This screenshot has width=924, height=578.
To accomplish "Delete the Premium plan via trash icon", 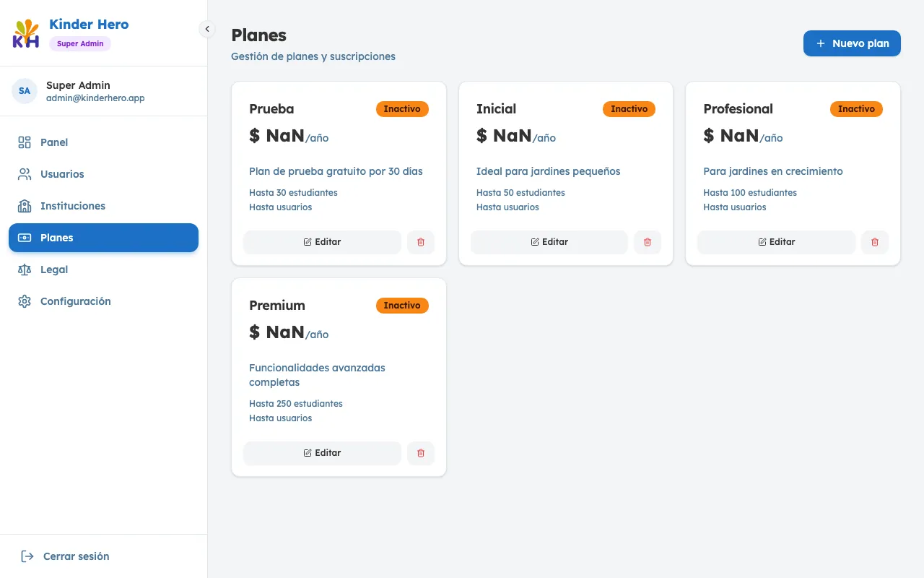I will (421, 453).
